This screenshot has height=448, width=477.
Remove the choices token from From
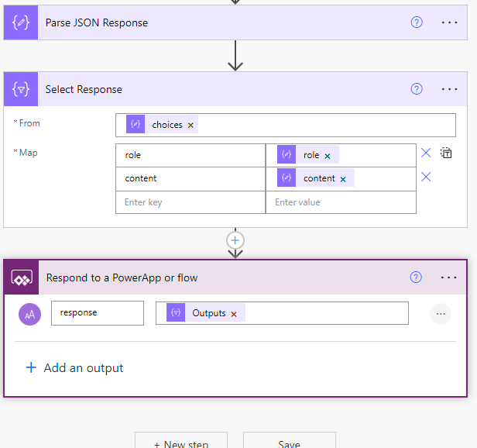tap(190, 125)
